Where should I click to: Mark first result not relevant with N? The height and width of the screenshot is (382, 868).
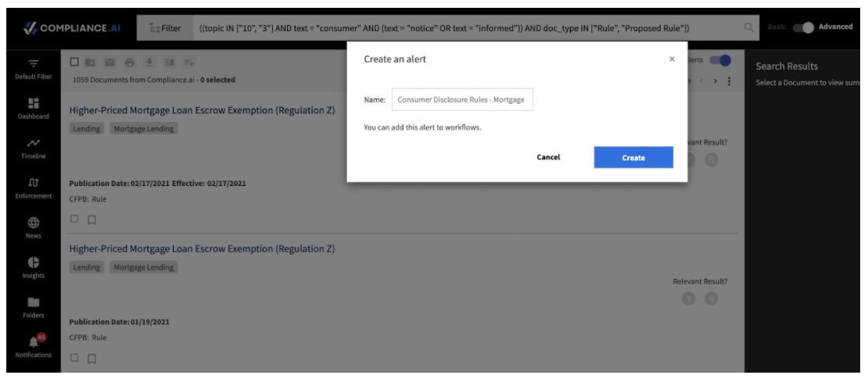coord(712,160)
